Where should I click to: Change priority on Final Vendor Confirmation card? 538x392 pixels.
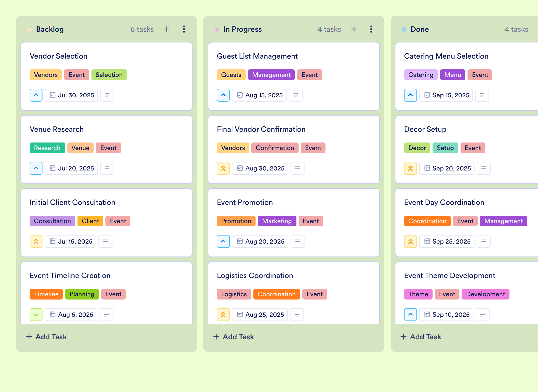tap(223, 168)
